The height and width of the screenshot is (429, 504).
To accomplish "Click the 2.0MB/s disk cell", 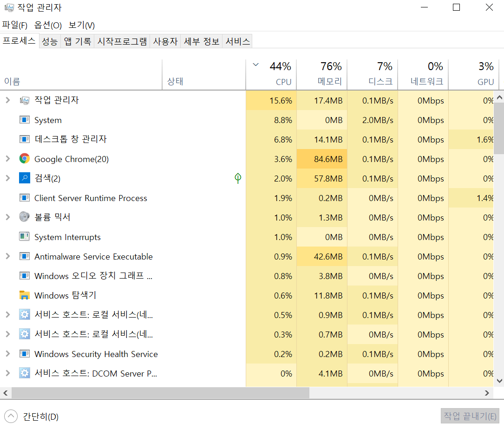I will [x=373, y=120].
